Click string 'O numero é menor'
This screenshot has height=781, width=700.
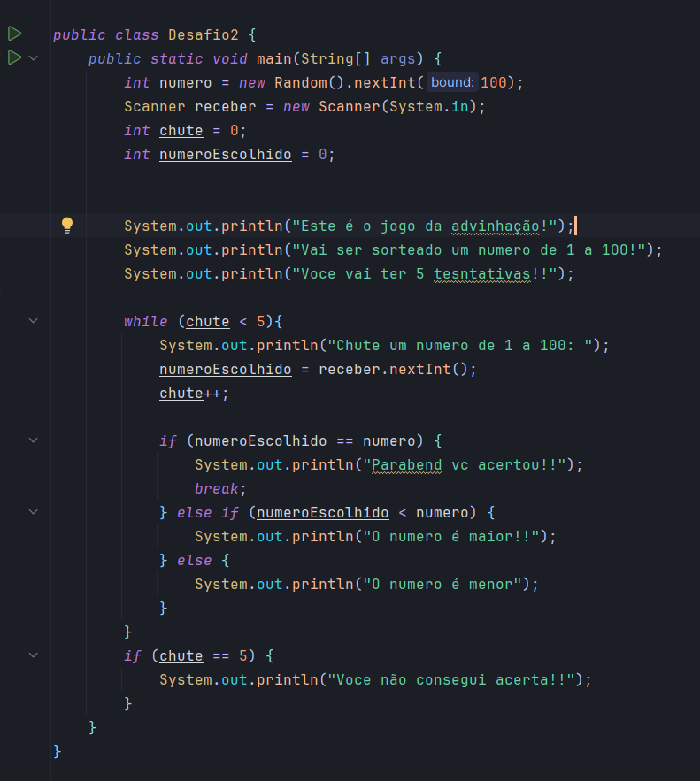coord(442,585)
